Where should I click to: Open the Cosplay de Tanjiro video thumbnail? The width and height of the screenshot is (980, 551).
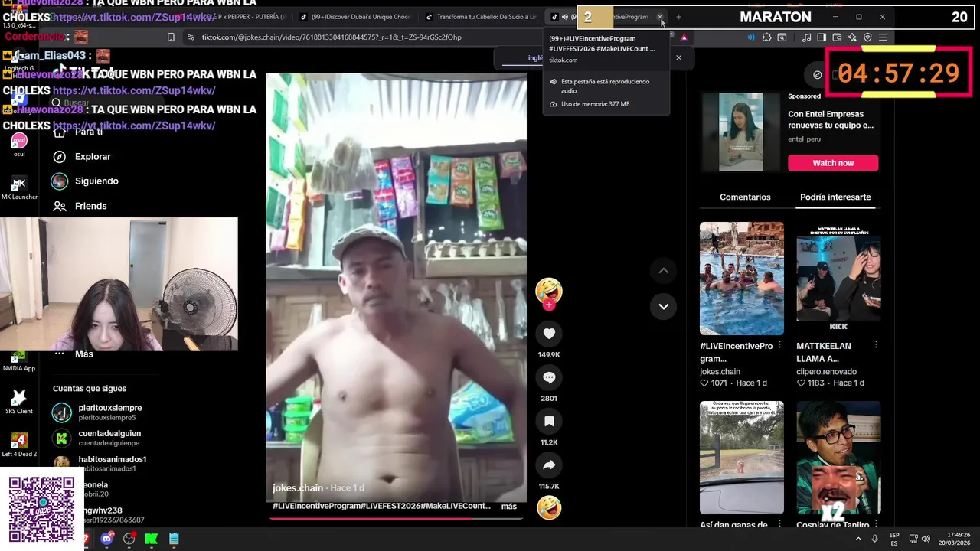(x=838, y=458)
